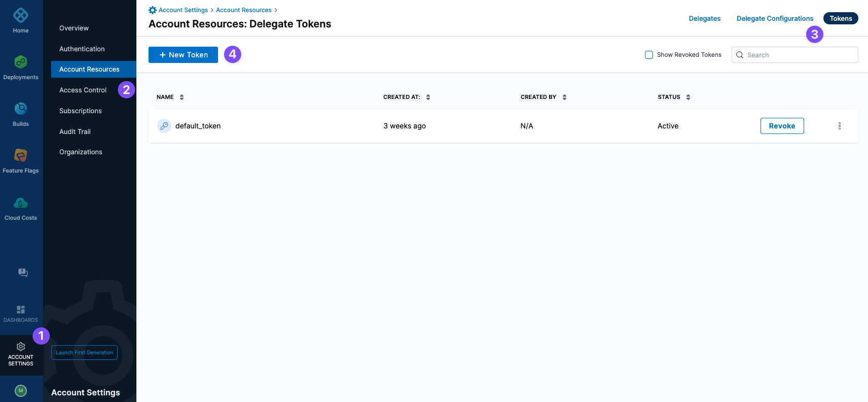
Task: Sort by Created At column arrows
Action: point(428,97)
